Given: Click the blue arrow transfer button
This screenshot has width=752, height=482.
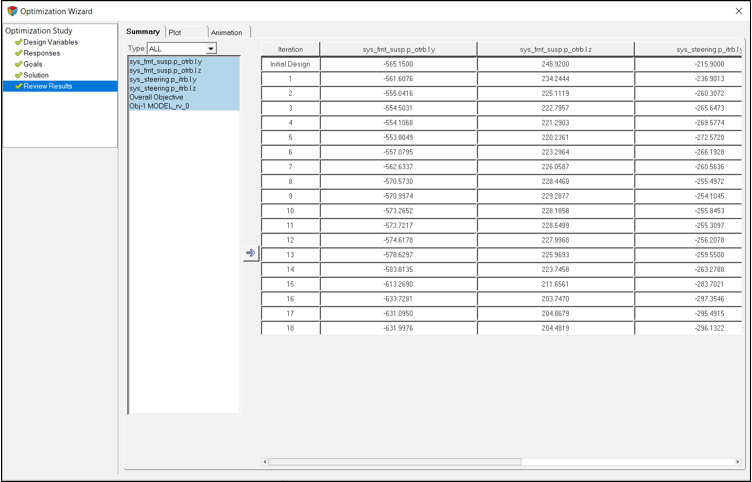Looking at the screenshot, I should [x=250, y=254].
